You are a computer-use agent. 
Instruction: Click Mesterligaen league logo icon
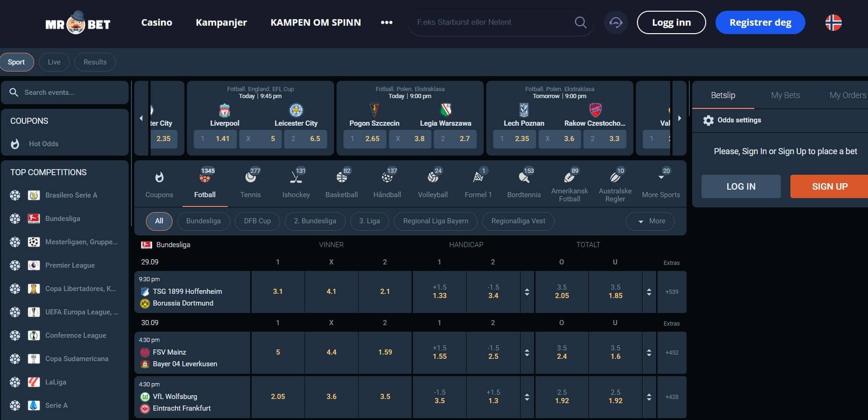(x=34, y=242)
